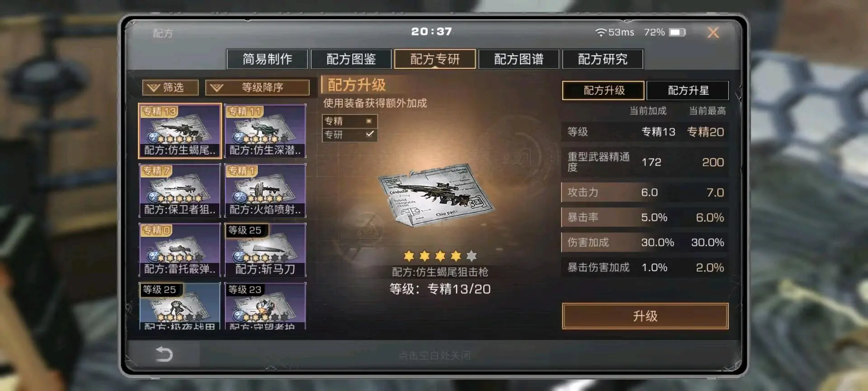Select the 守望者 level 23 recipe icon
Viewport: 868px width, 391px height.
pos(265,306)
